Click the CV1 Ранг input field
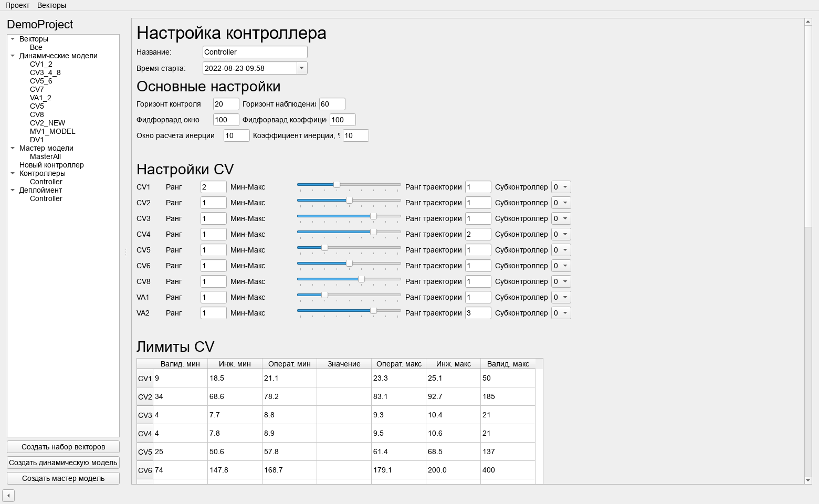The width and height of the screenshot is (819, 504). pyautogui.click(x=214, y=187)
